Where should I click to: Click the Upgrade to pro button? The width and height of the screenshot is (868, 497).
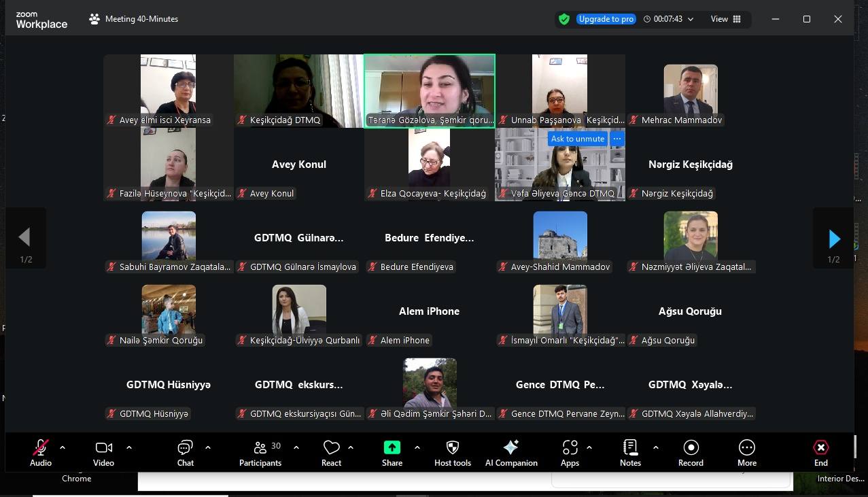click(x=606, y=19)
